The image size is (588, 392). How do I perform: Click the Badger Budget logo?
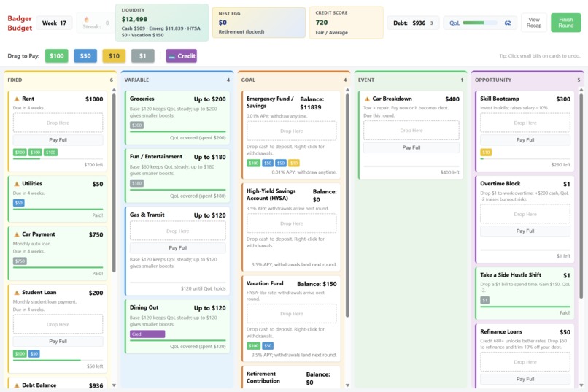pyautogui.click(x=20, y=23)
